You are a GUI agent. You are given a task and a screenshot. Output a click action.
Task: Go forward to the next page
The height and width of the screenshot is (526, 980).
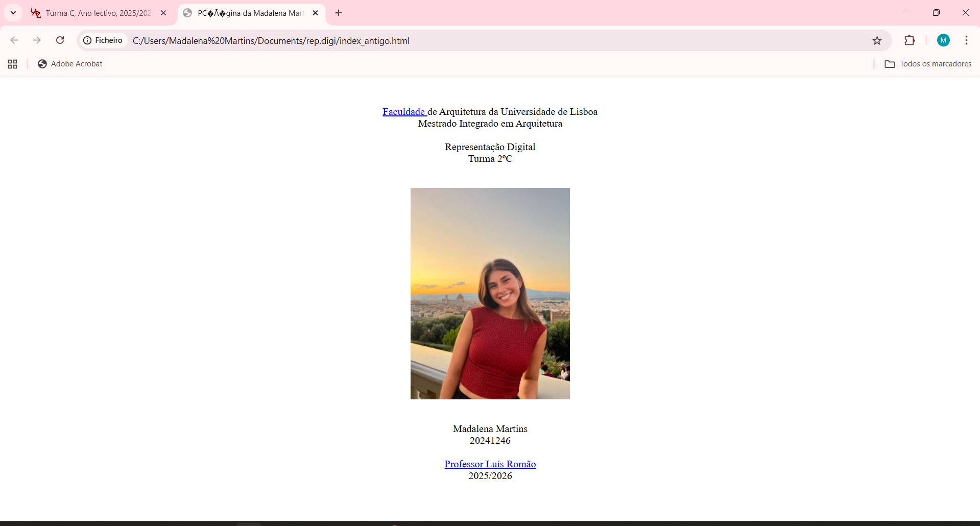click(37, 40)
